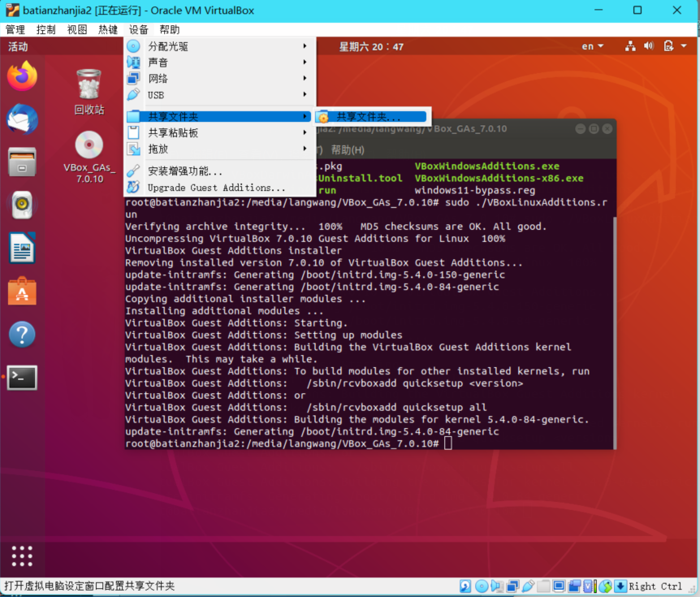700x597 pixels.
Task: Open the Help icon in the dock
Action: pyautogui.click(x=22, y=334)
